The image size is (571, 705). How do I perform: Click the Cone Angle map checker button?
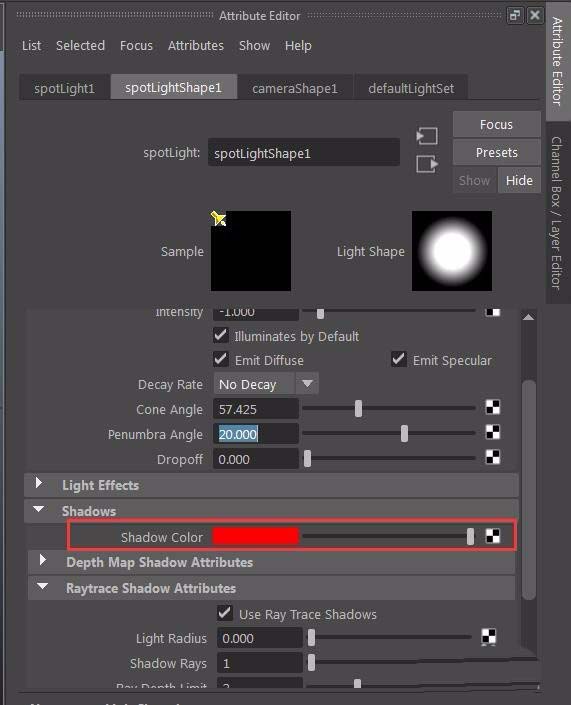493,407
